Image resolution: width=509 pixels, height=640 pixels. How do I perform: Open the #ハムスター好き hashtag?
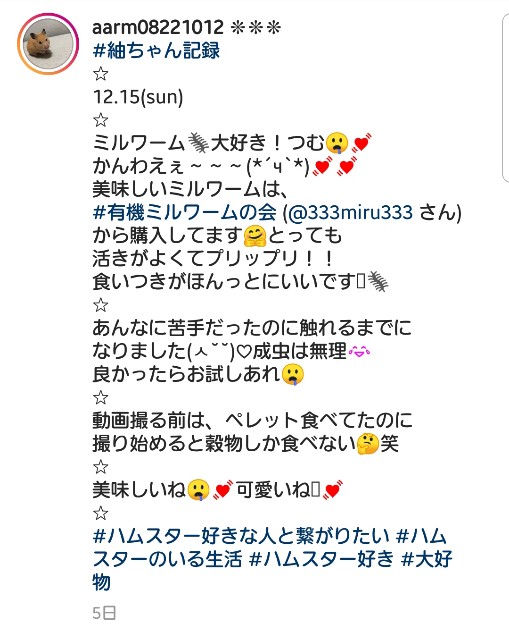pos(322,558)
